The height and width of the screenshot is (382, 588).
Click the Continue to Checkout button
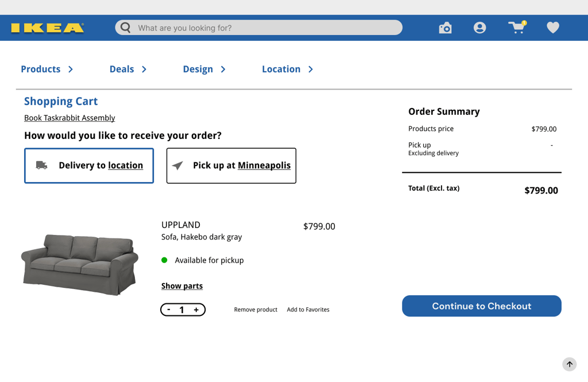pos(482,306)
